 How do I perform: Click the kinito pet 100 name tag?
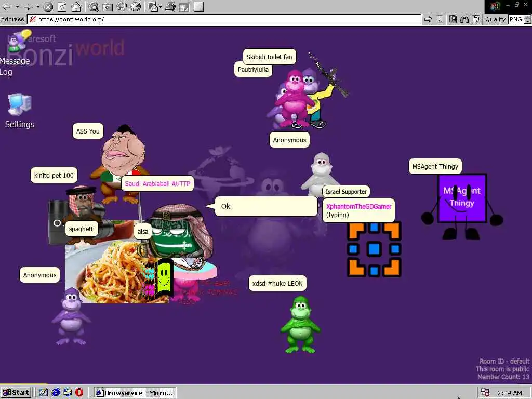coord(54,176)
